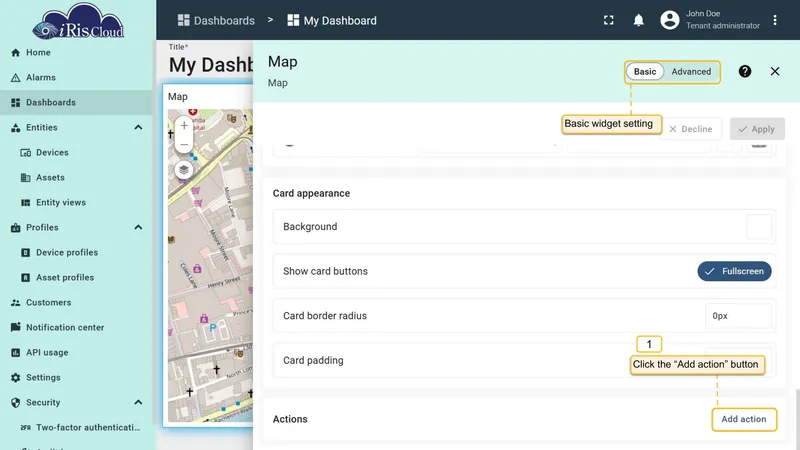Click the Apply button
Image resolution: width=800 pixels, height=450 pixels.
757,129
